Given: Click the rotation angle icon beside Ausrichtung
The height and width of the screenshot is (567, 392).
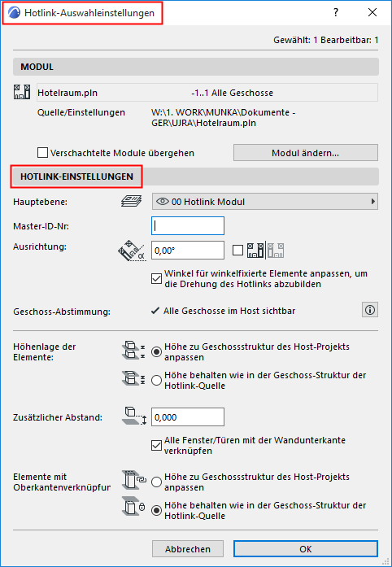Looking at the screenshot, I should coord(131,251).
